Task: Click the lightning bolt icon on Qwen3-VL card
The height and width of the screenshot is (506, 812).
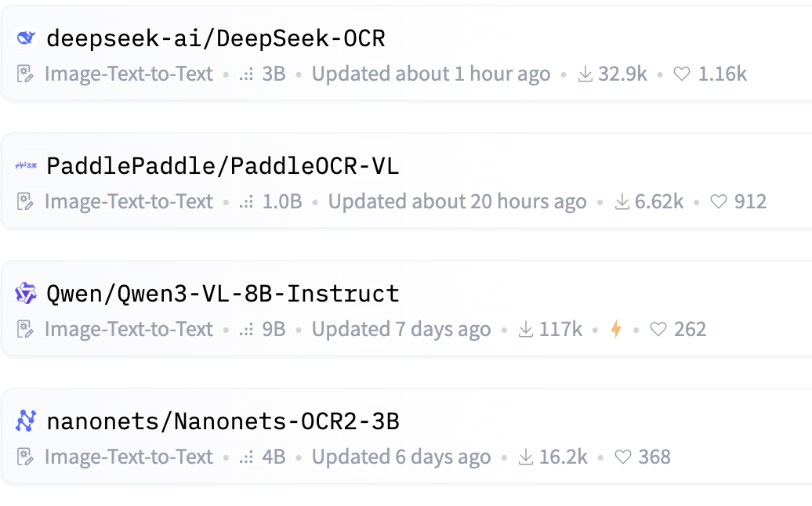Action: click(616, 329)
